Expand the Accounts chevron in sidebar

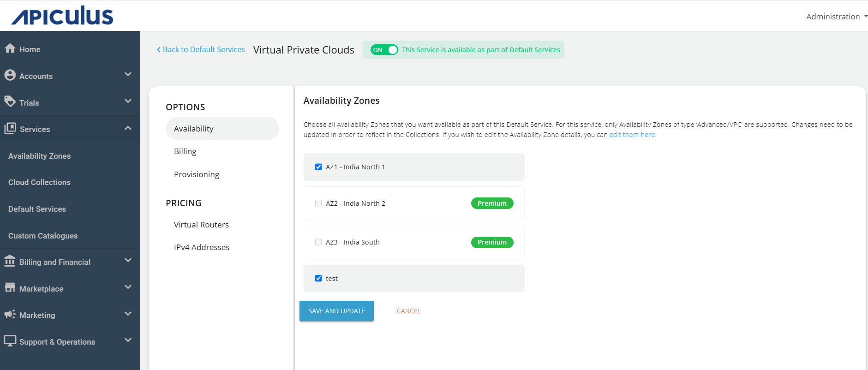point(128,74)
